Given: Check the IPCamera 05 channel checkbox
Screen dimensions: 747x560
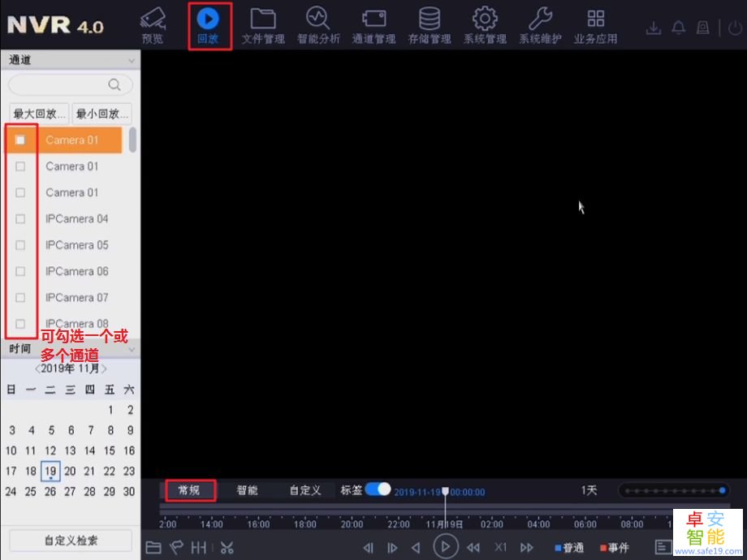Looking at the screenshot, I should point(20,244).
